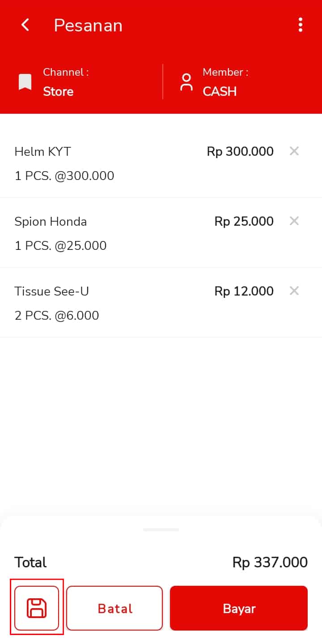Tap the Rp 300.000 price
This screenshot has width=322, height=644.
[x=240, y=152]
